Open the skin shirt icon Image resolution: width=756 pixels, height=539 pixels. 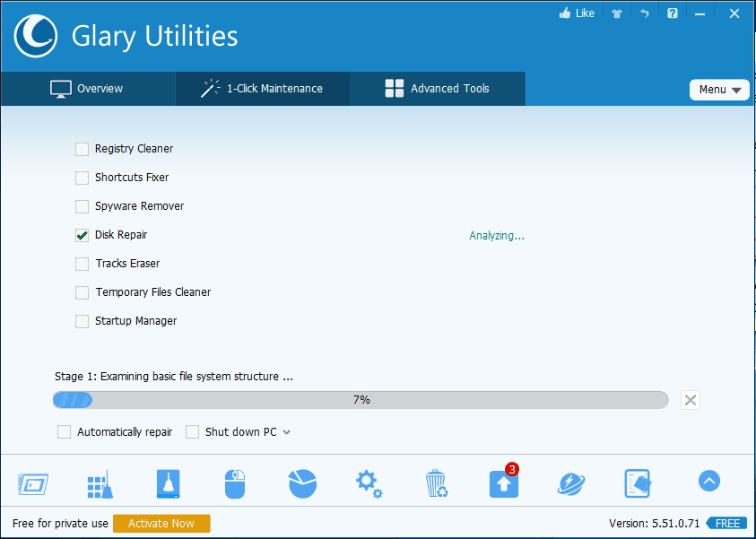tap(617, 13)
